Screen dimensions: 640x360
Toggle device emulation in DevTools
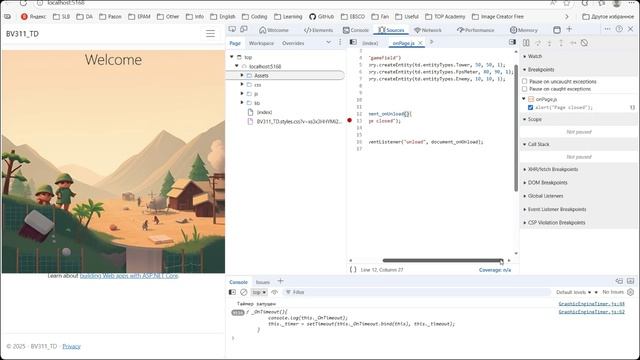(244, 29)
